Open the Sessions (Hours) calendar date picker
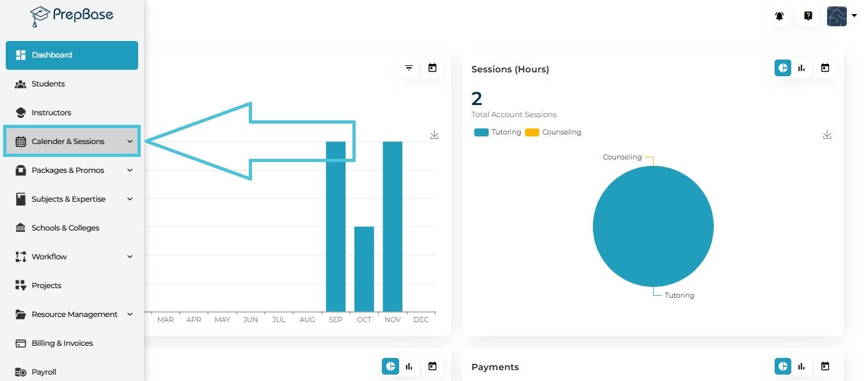The image size is (868, 381). (x=825, y=68)
